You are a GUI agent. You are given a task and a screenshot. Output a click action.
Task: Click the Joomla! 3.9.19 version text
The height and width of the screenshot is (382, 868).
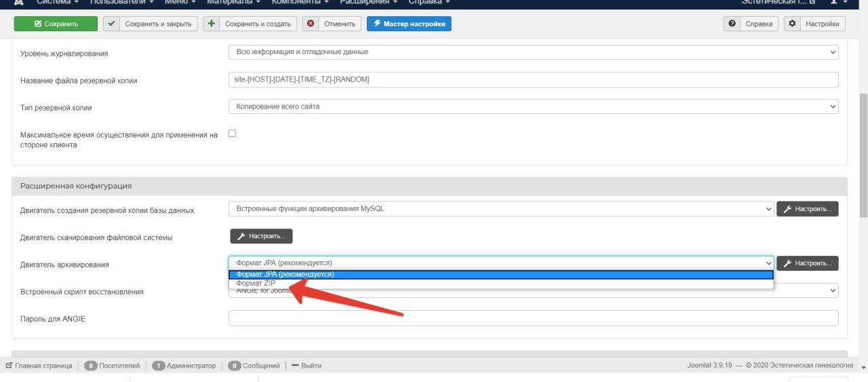click(x=709, y=366)
